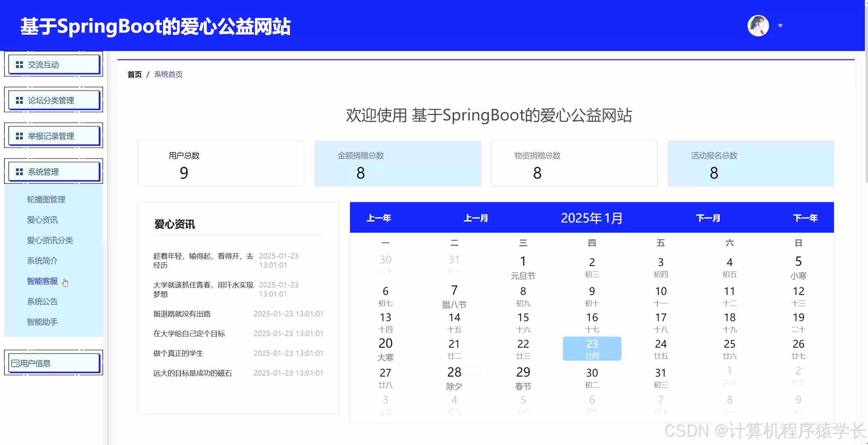The image size is (868, 445).
Task: Expand the 论坛分类管理 menu
Action: point(54,100)
